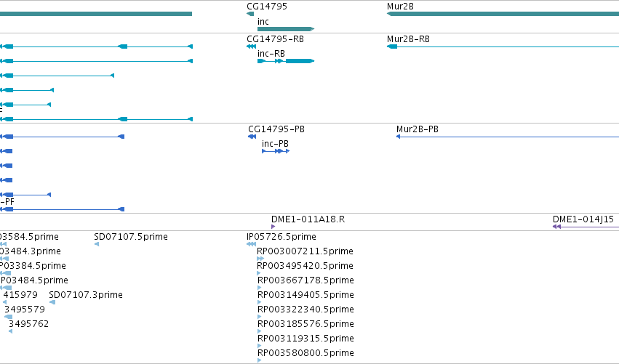Select the Mur2B gene bar
The height and width of the screenshot is (364, 619).
pyautogui.click(x=503, y=14)
